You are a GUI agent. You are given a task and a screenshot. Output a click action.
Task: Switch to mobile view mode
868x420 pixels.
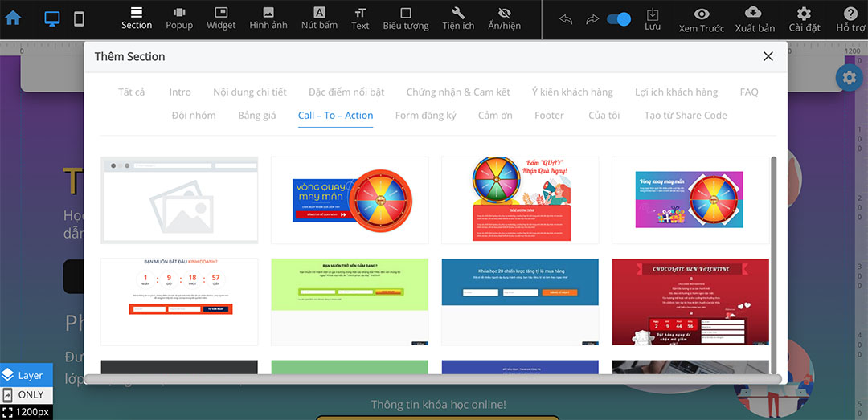[x=79, y=18]
